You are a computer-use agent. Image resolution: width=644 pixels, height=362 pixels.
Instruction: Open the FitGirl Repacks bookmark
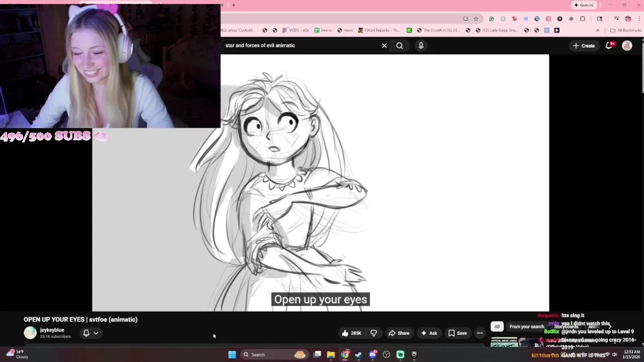coord(379,30)
